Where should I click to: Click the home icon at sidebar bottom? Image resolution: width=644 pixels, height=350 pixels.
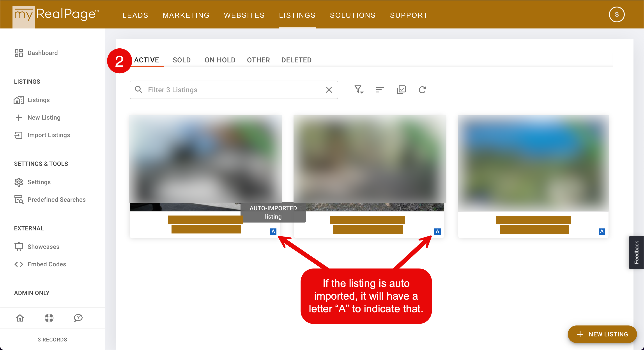click(20, 318)
